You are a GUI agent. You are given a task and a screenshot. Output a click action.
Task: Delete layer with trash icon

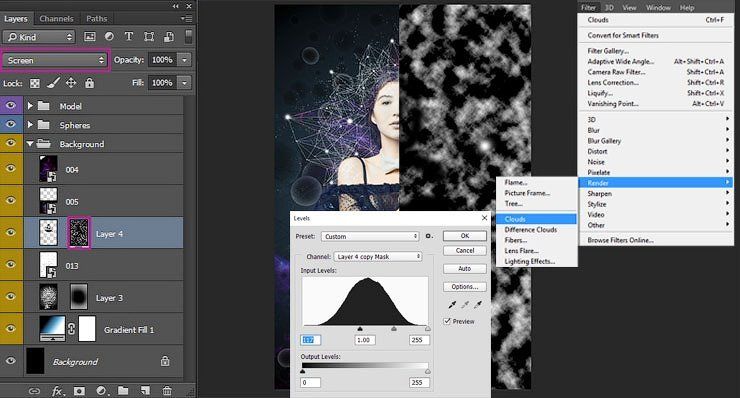coord(167,391)
